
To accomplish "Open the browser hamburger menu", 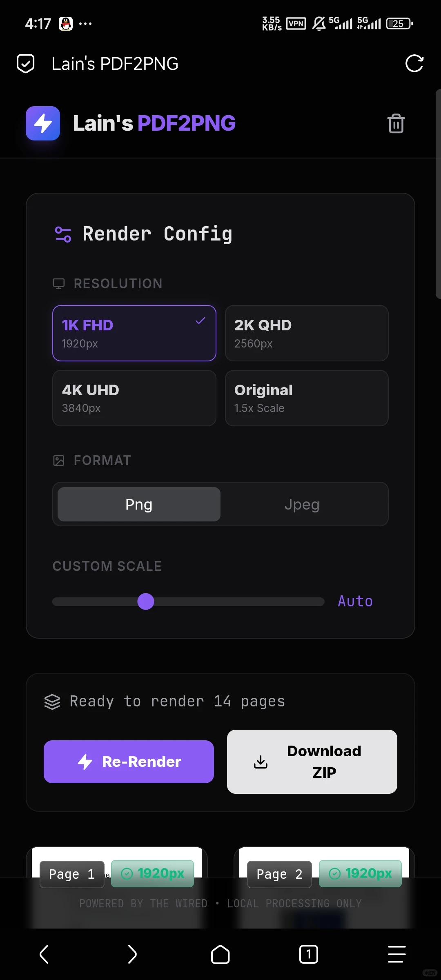I will [x=396, y=954].
